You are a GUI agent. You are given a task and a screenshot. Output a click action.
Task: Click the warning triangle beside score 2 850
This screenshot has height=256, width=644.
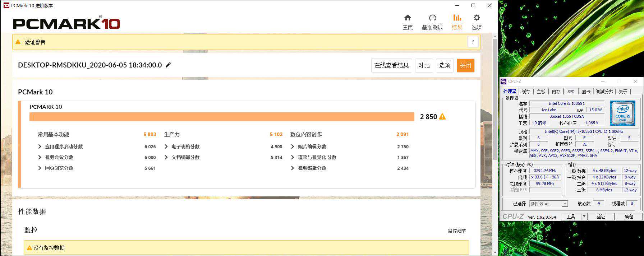442,117
